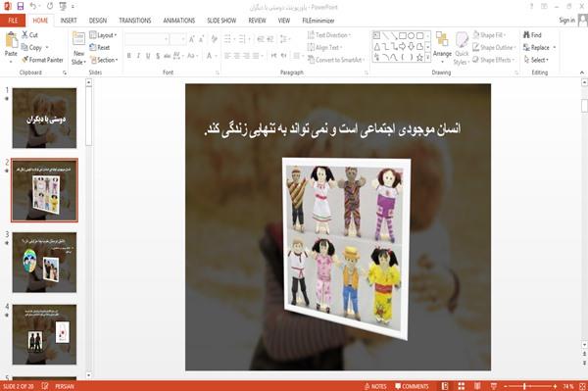Image resolution: width=588 pixels, height=391 pixels.
Task: Switch to Slide Sorter view icon
Action: click(x=462, y=386)
